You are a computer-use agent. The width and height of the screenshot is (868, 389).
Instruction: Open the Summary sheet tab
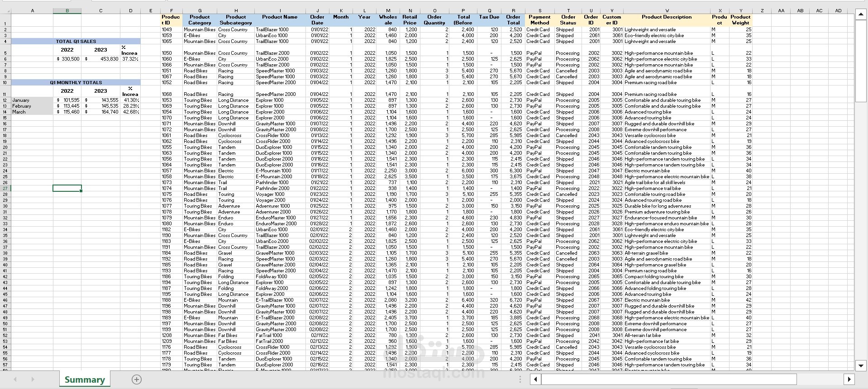click(85, 380)
